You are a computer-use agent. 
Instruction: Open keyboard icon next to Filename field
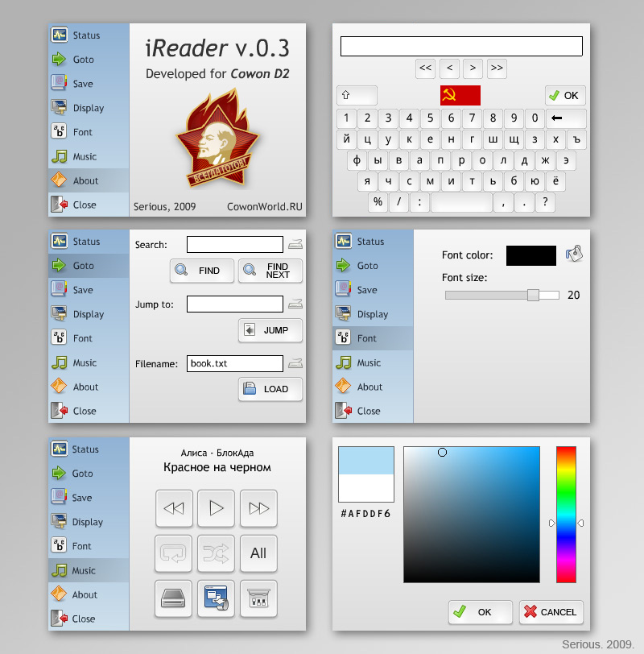pos(295,363)
